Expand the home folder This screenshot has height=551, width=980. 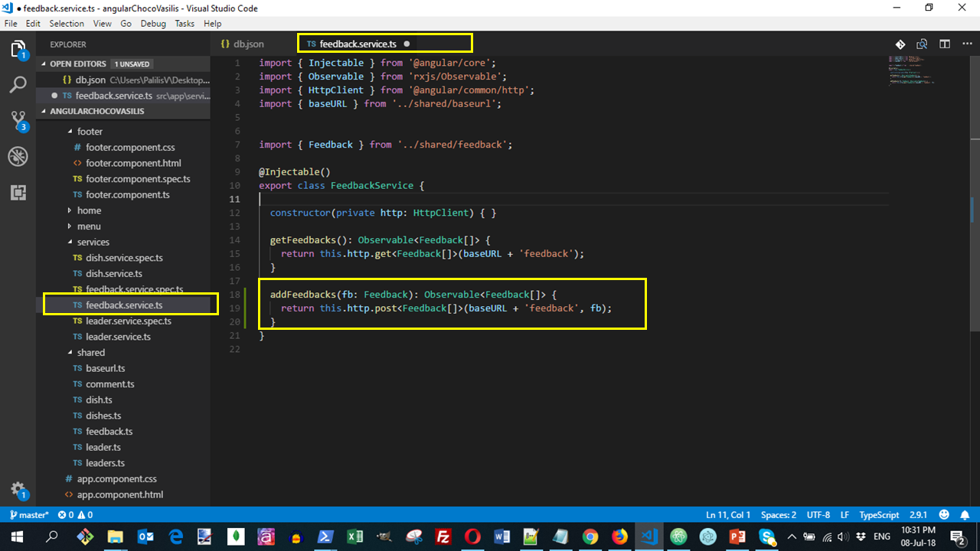(x=89, y=210)
